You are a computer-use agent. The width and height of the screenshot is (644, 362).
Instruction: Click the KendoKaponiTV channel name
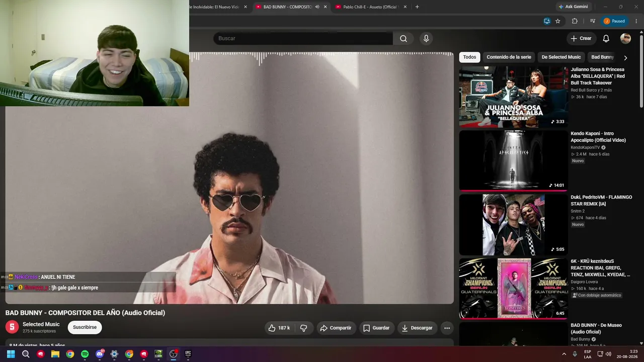pyautogui.click(x=585, y=147)
